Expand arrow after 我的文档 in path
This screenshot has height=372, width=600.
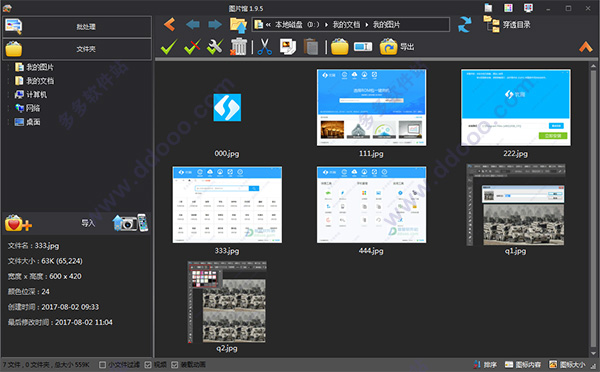point(367,24)
